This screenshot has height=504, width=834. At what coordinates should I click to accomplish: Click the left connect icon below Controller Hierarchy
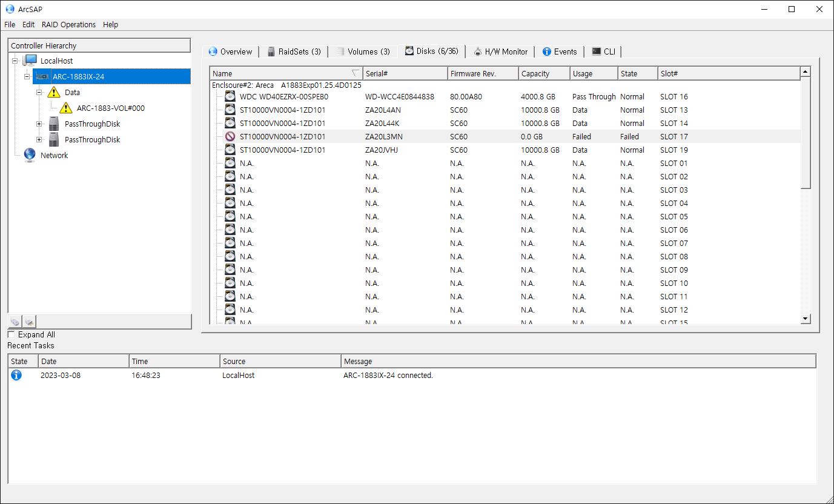coord(15,322)
